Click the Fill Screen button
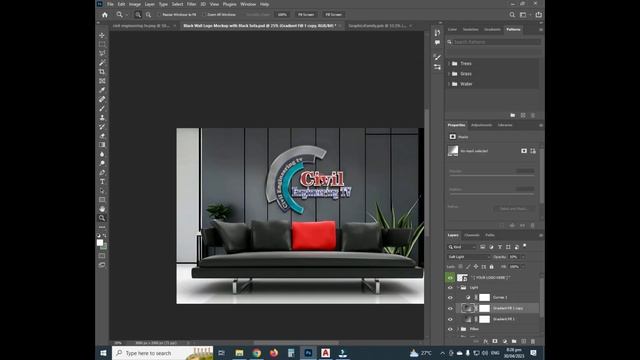Viewport: 640px width, 360px height. coord(333,15)
